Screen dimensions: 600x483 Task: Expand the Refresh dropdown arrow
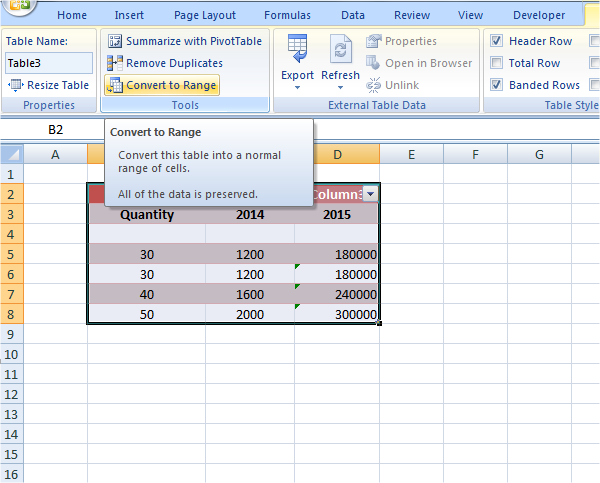tap(340, 89)
